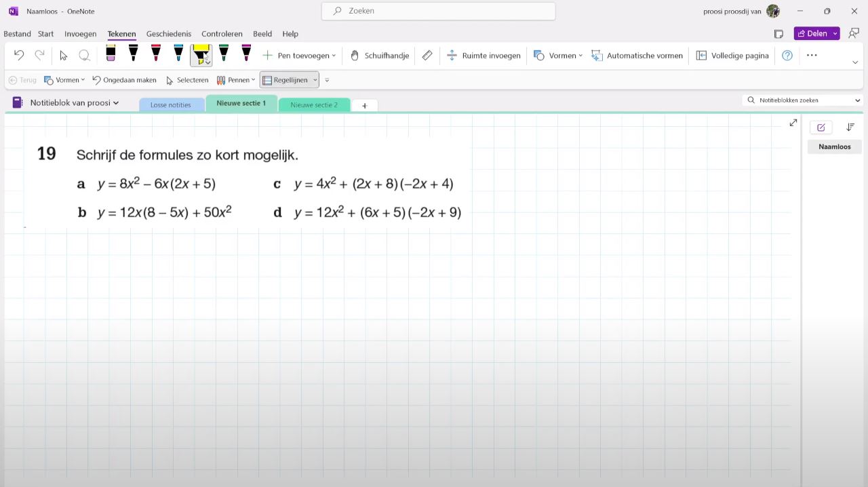Click in the Zoeken search box

(x=439, y=11)
